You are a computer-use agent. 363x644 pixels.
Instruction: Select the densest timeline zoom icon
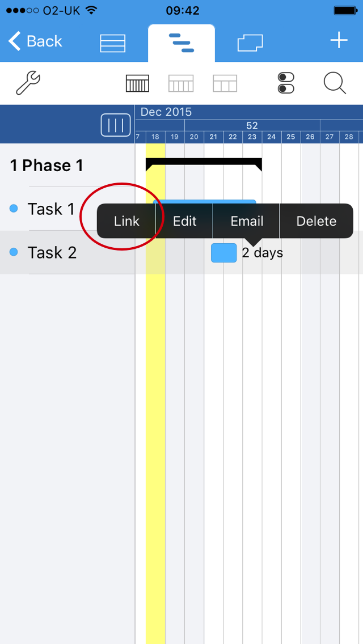pos(137,83)
